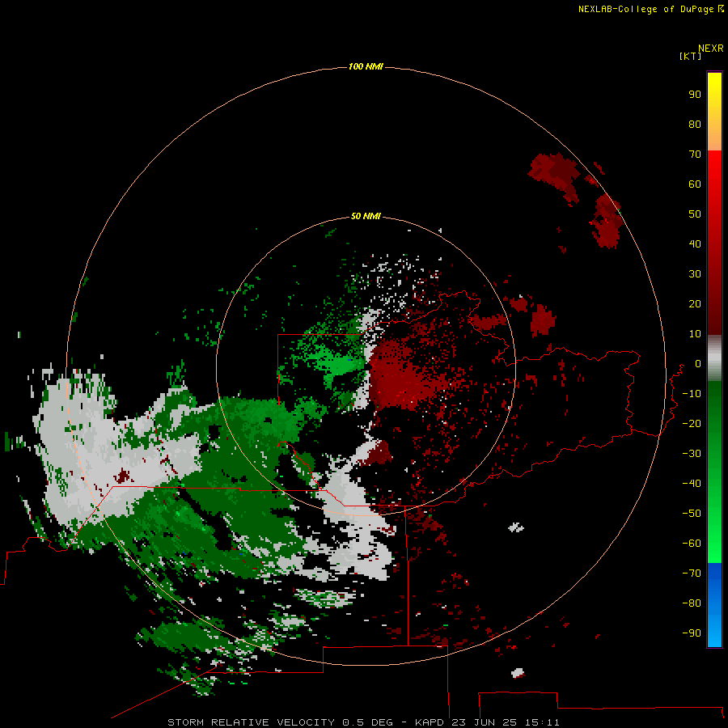Click the 10 value on the velocity scale
Image resolution: width=728 pixels, height=728 pixels.
[x=695, y=334]
